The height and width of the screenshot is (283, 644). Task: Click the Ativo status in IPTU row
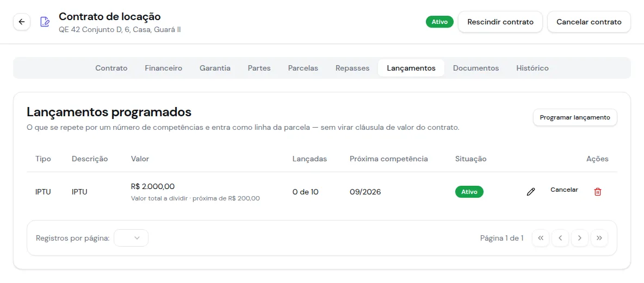click(x=469, y=192)
